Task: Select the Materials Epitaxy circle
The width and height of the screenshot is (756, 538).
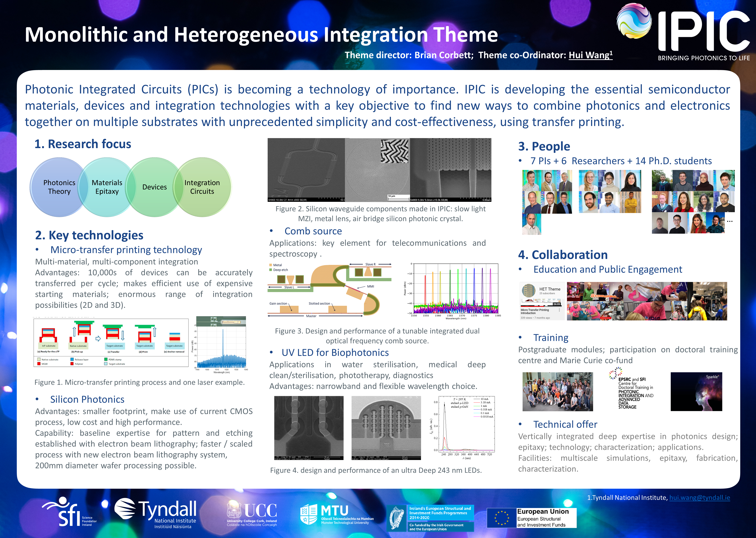Action: 107,187
